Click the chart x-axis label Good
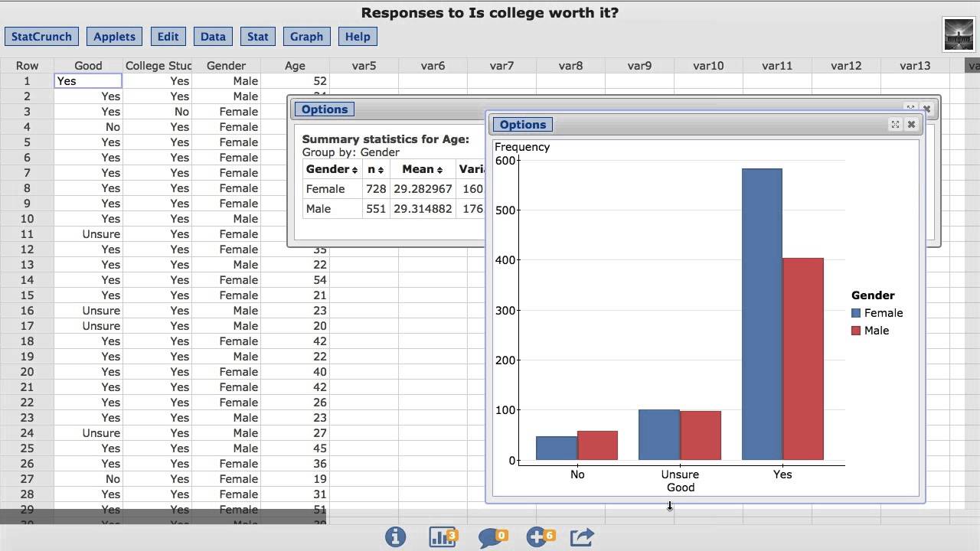The height and width of the screenshot is (551, 980). point(681,487)
